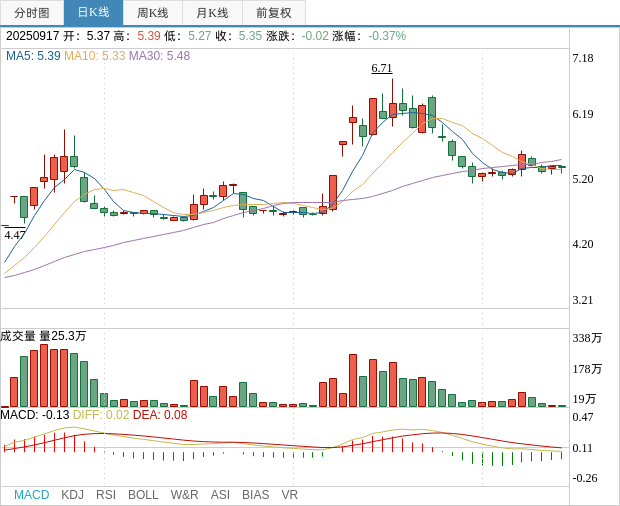Screen dimensions: 620x506
Task: Click the 5.20 price axis label
Action: (x=583, y=179)
